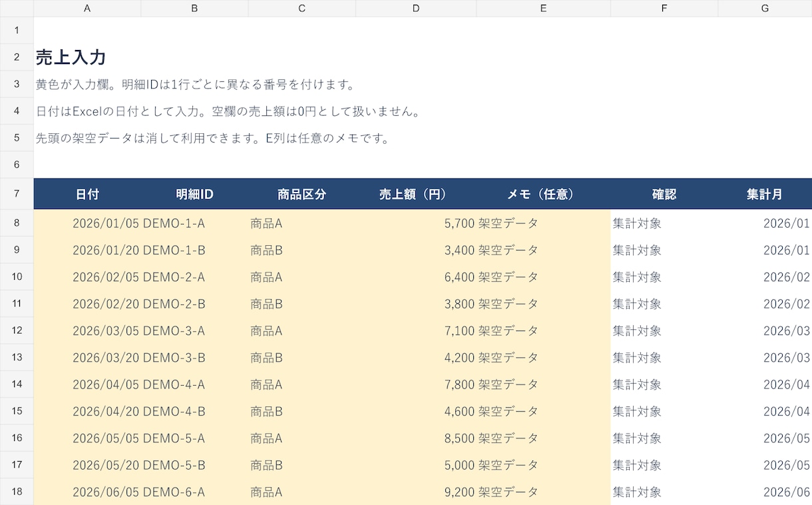Click sales amount 9,200

point(416,492)
